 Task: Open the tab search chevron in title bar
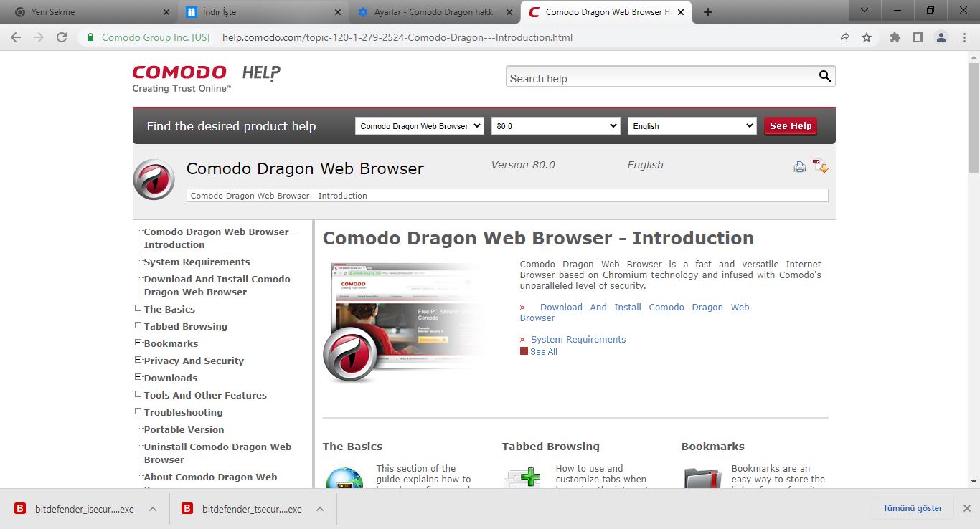[x=864, y=10]
